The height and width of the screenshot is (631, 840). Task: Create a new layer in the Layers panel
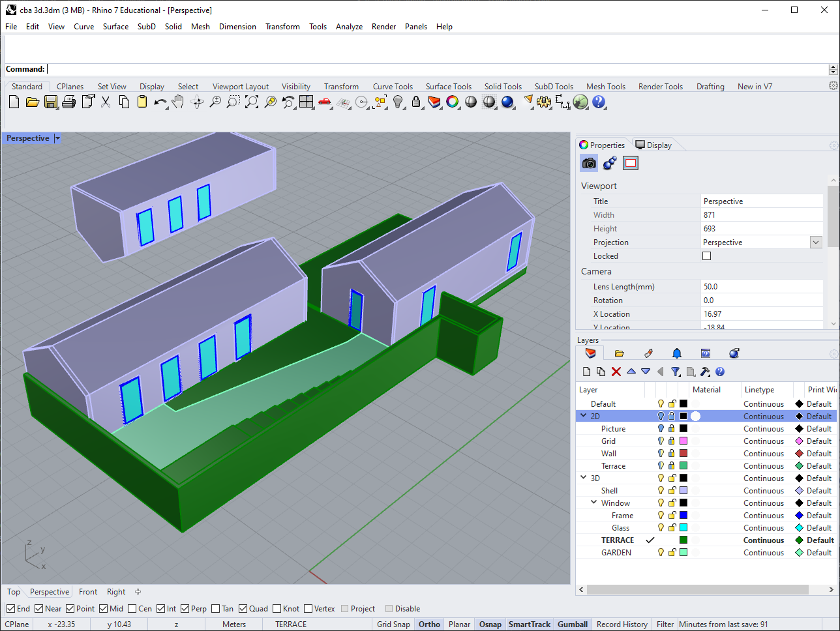point(586,371)
